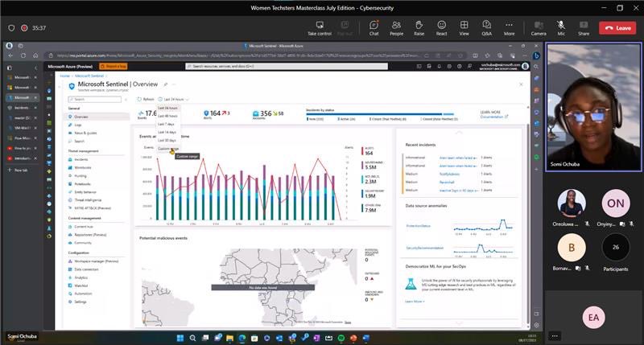Select Last 14 days time range
Viewport: 644px width, 345px height.
[x=167, y=132]
